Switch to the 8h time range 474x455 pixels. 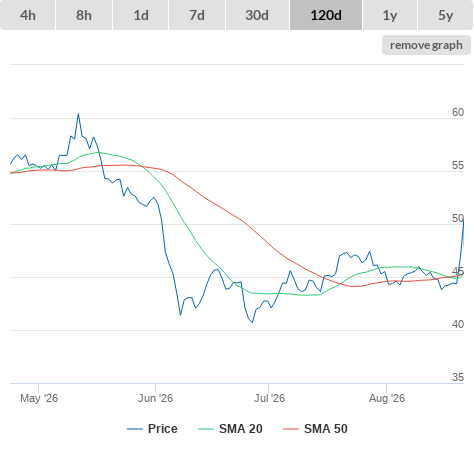84,15
